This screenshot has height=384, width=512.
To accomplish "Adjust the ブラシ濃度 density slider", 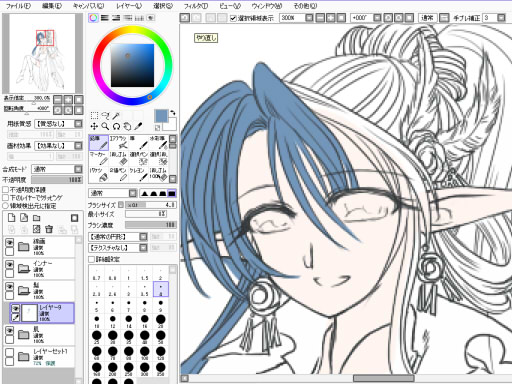I will [x=150, y=225].
